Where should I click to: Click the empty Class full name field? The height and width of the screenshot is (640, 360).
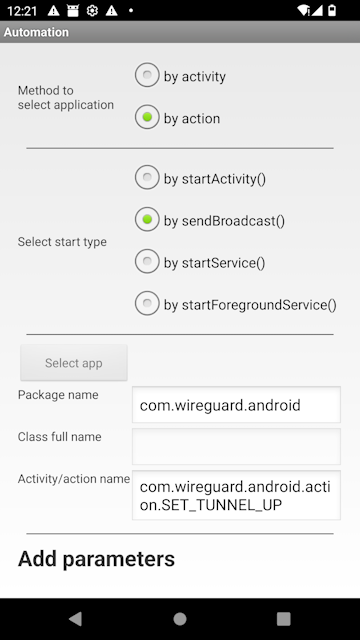tap(236, 447)
